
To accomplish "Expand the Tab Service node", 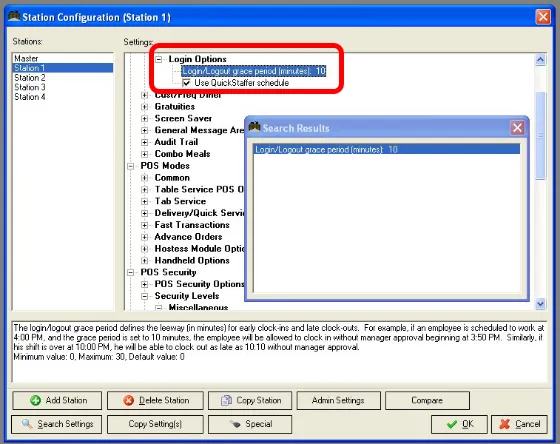I will 144,201.
